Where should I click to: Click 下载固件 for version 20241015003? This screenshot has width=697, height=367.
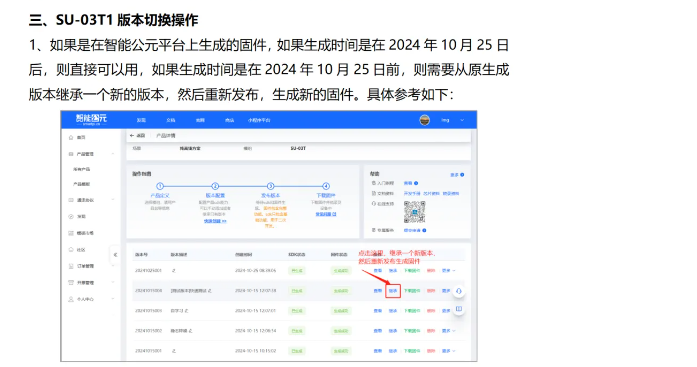(x=412, y=311)
